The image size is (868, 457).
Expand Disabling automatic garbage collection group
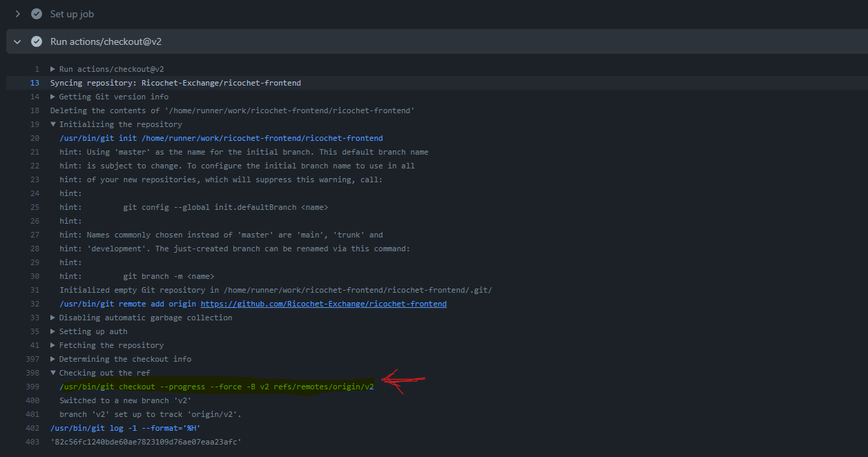coord(53,318)
